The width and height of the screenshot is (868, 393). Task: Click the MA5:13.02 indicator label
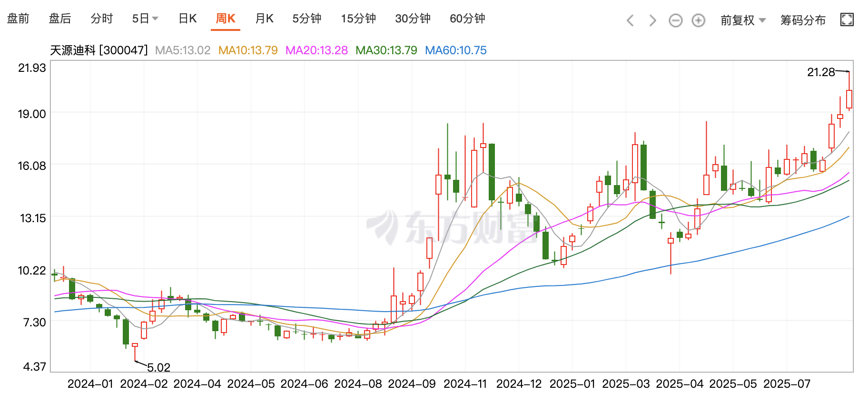183,50
